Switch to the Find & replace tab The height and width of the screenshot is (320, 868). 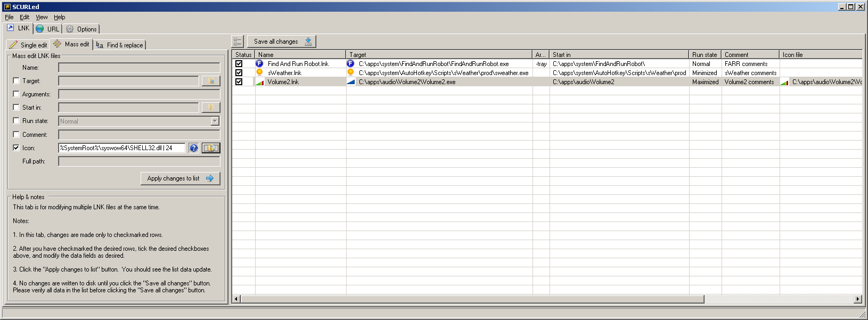click(120, 45)
